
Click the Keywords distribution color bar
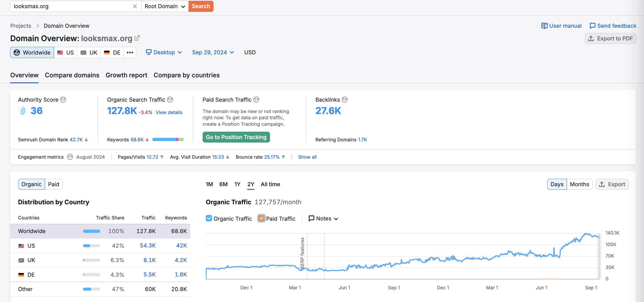coord(168,139)
